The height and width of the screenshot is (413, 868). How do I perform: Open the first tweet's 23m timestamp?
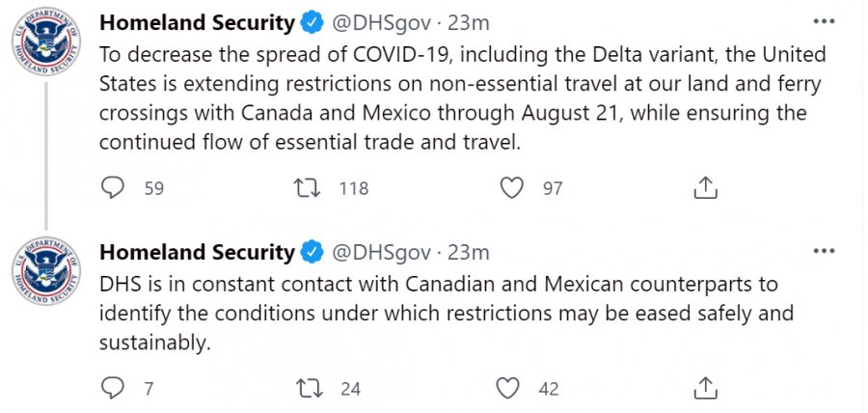(468, 22)
